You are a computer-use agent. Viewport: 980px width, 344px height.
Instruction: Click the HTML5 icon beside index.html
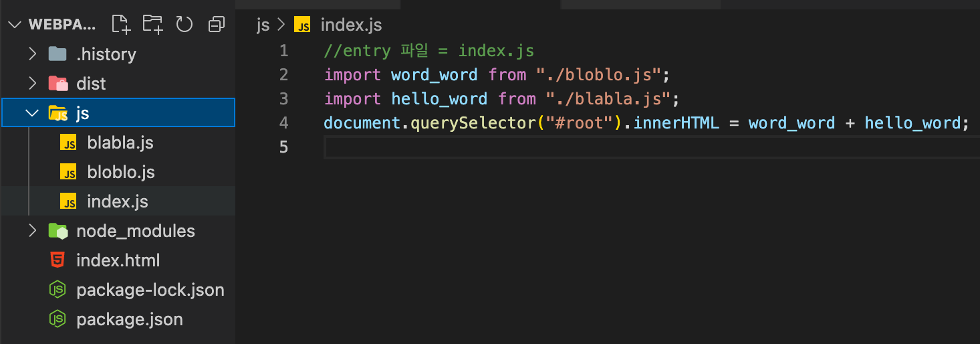[58, 260]
